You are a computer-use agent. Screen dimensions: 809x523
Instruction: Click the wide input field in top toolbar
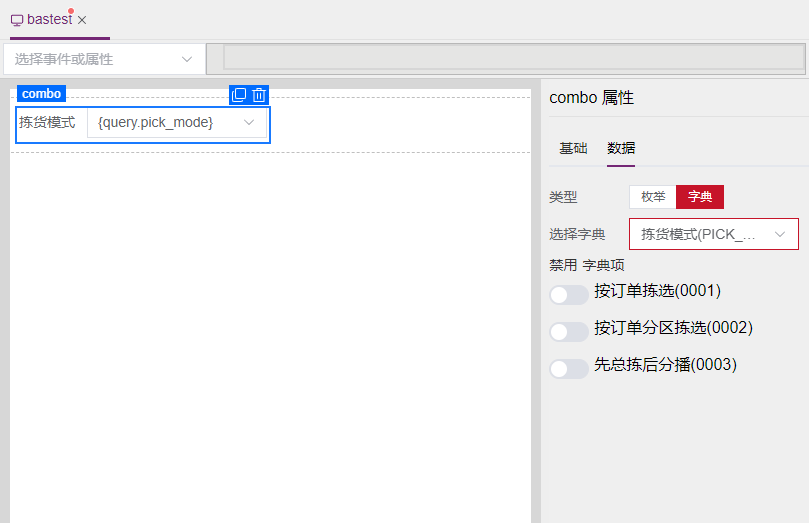coord(512,57)
